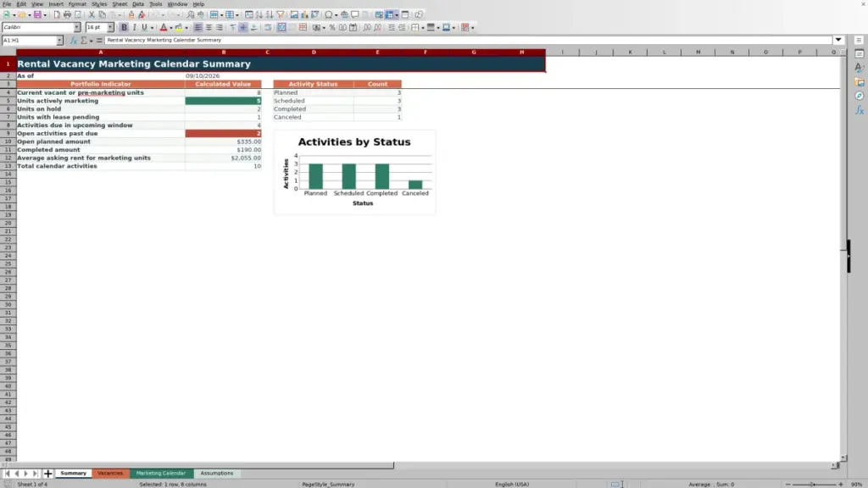The width and height of the screenshot is (868, 488).
Task: Click the Save document icon
Action: (37, 14)
